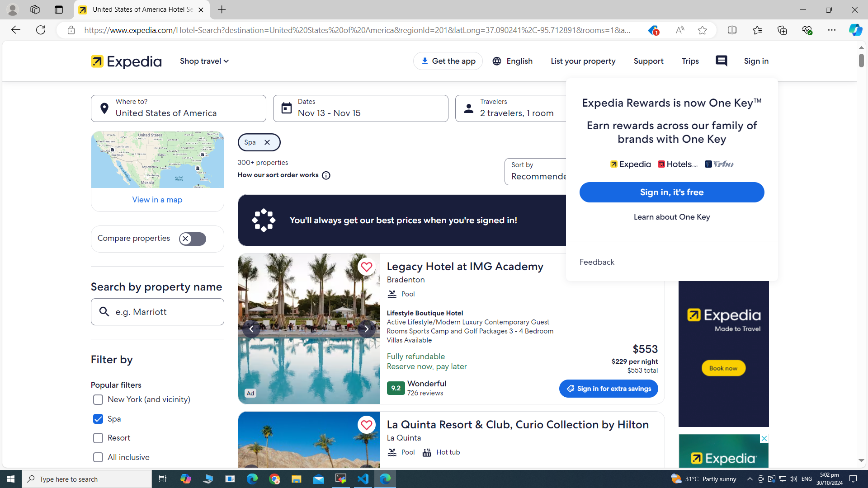Add this page to favorites star
The height and width of the screenshot is (488, 868).
[702, 30]
